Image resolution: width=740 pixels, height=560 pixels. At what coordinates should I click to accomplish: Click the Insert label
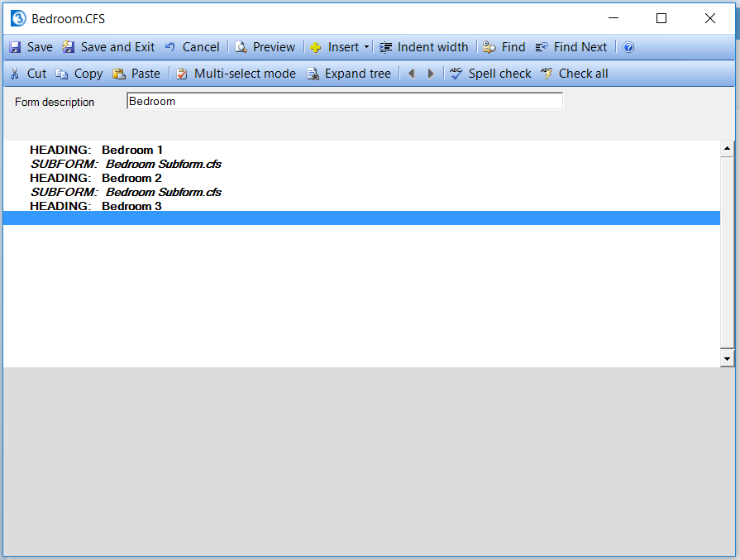(344, 47)
